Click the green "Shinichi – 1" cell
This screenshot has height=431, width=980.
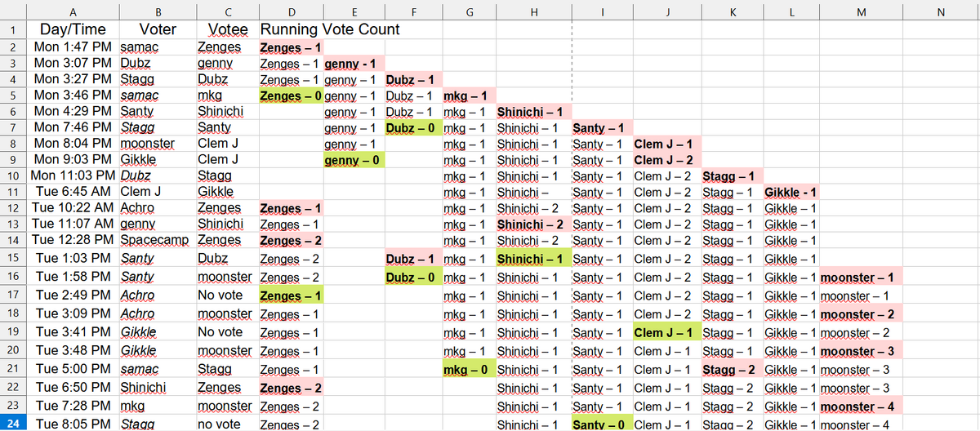click(533, 259)
